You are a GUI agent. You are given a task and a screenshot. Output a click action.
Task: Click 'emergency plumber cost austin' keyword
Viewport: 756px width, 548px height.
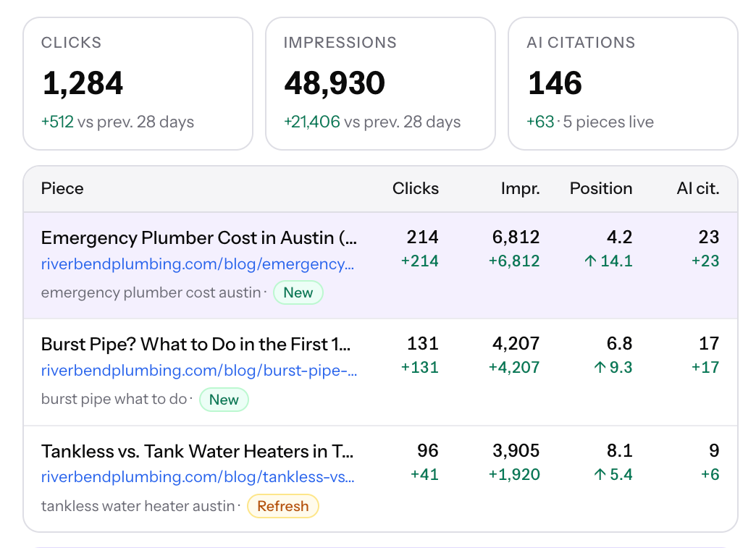(x=151, y=292)
